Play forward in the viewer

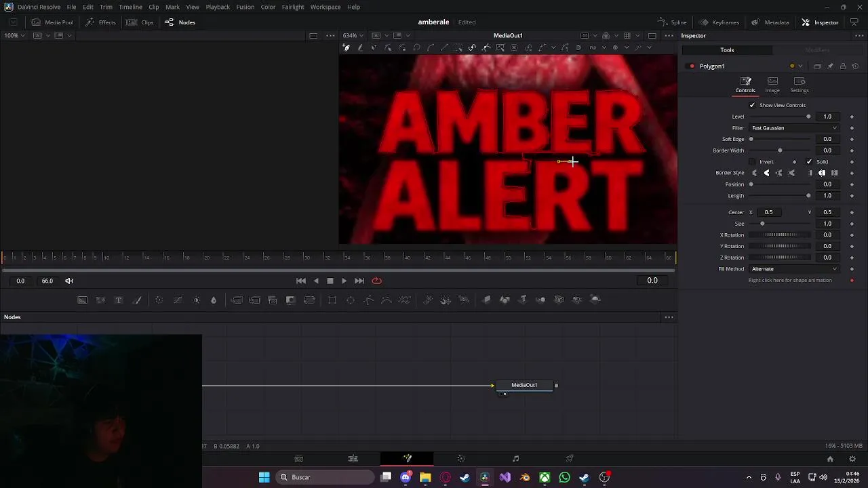tap(344, 281)
